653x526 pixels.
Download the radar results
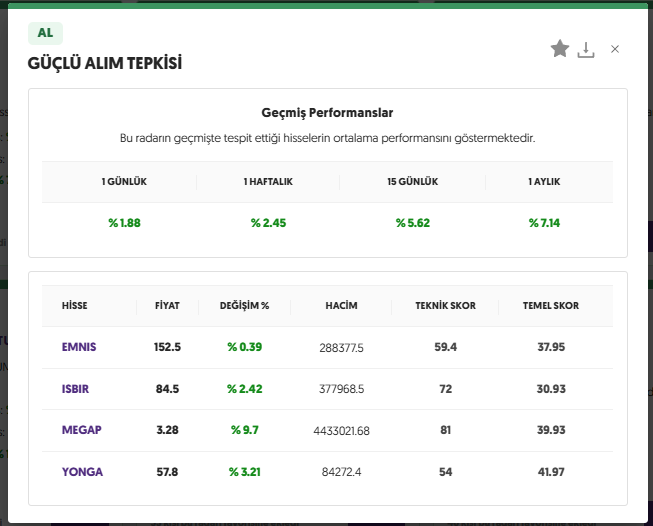click(586, 50)
